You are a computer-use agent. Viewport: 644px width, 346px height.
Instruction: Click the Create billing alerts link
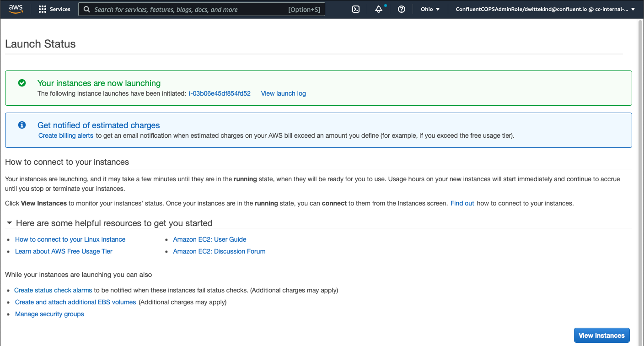(66, 135)
